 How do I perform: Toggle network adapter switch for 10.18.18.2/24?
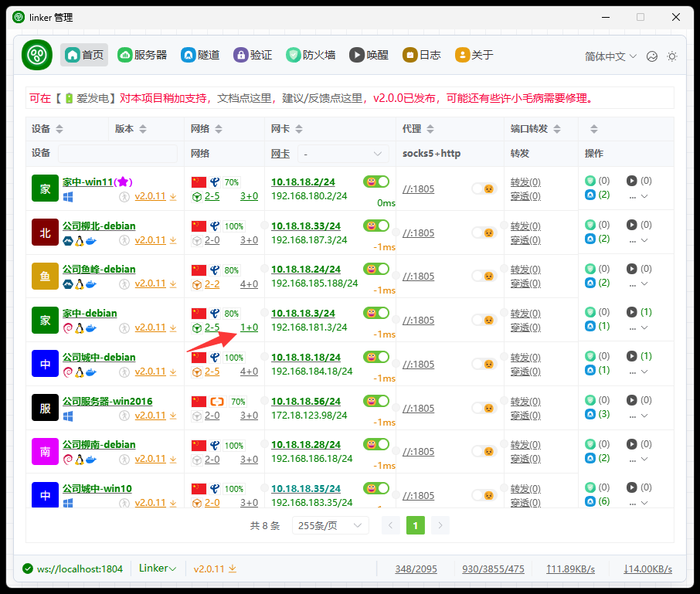pyautogui.click(x=376, y=182)
